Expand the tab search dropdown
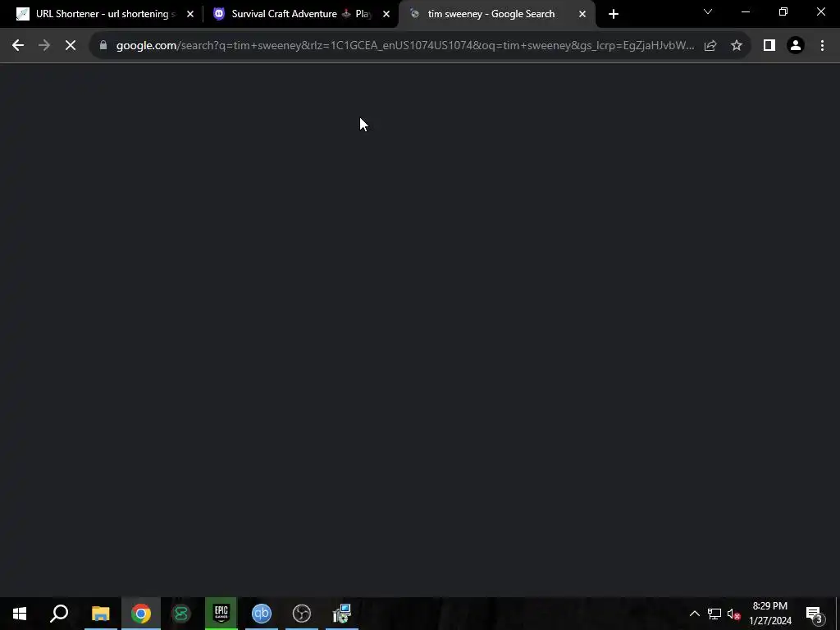This screenshot has height=630, width=840. point(708,11)
